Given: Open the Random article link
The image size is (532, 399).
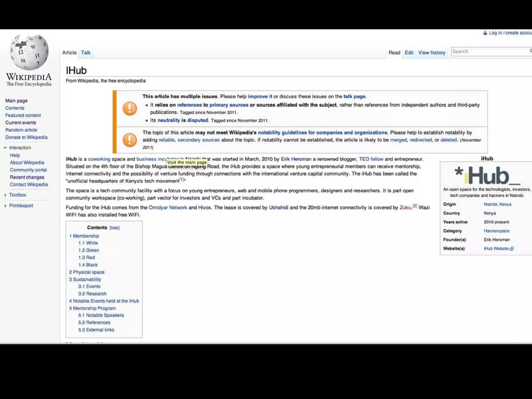Looking at the screenshot, I should [x=21, y=130].
